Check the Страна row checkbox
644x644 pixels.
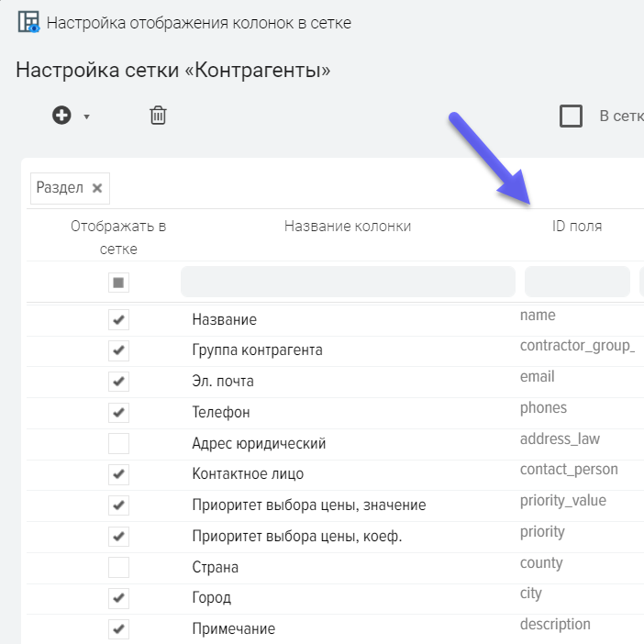click(x=118, y=567)
